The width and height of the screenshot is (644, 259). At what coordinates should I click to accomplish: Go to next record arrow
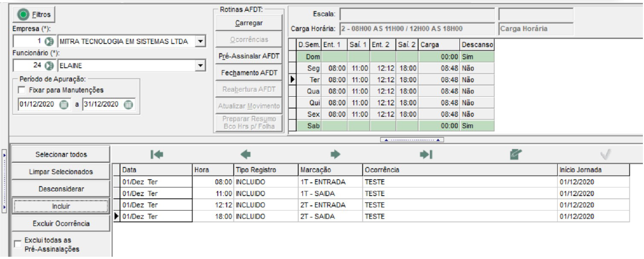pyautogui.click(x=336, y=155)
